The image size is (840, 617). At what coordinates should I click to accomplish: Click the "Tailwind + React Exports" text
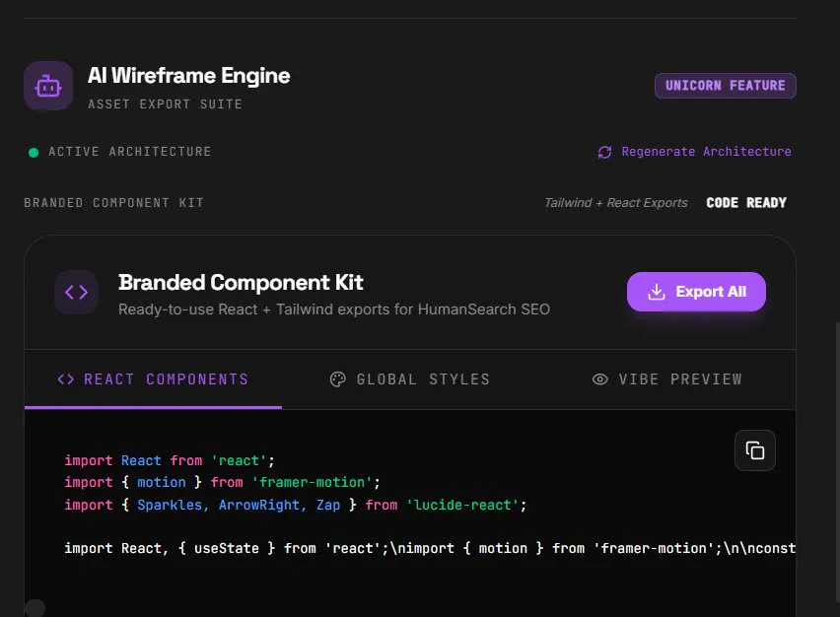coord(616,203)
